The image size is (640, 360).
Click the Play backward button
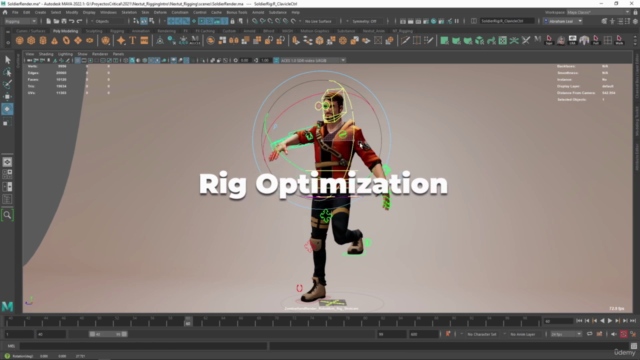click(x=602, y=321)
